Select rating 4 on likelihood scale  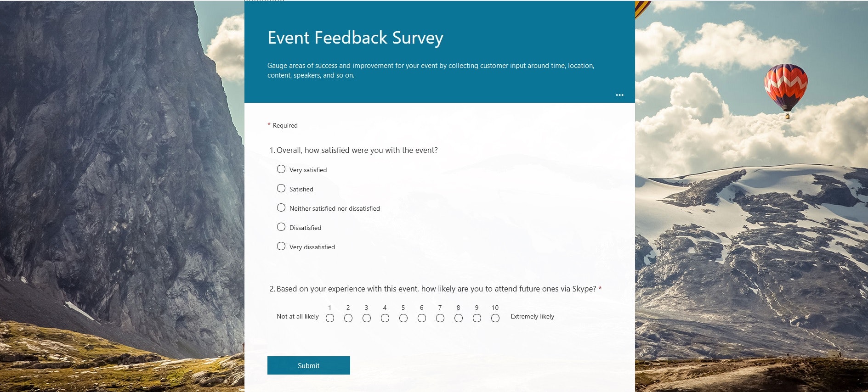pyautogui.click(x=385, y=318)
